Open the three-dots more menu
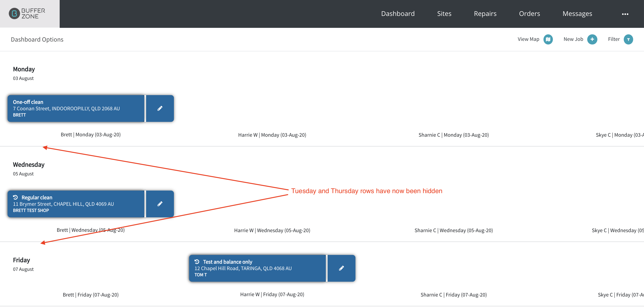 pyautogui.click(x=625, y=14)
